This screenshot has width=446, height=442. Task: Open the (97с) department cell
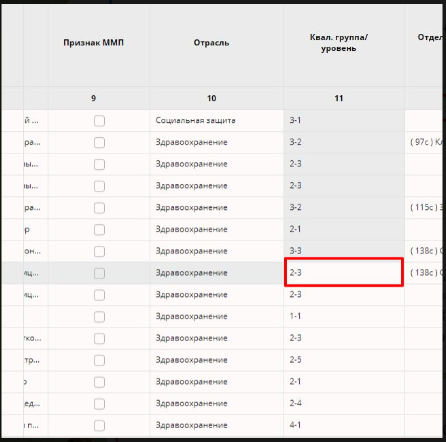[425, 142]
